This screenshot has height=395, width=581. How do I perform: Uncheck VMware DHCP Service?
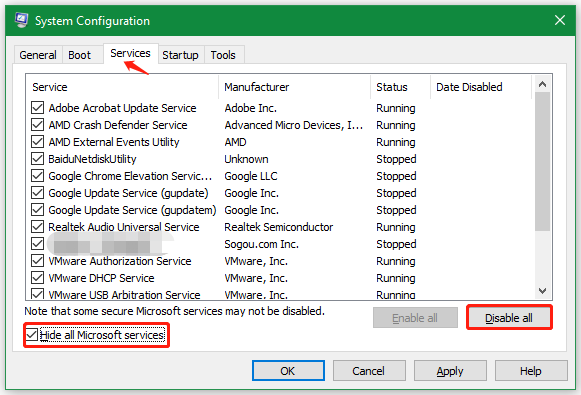37,278
